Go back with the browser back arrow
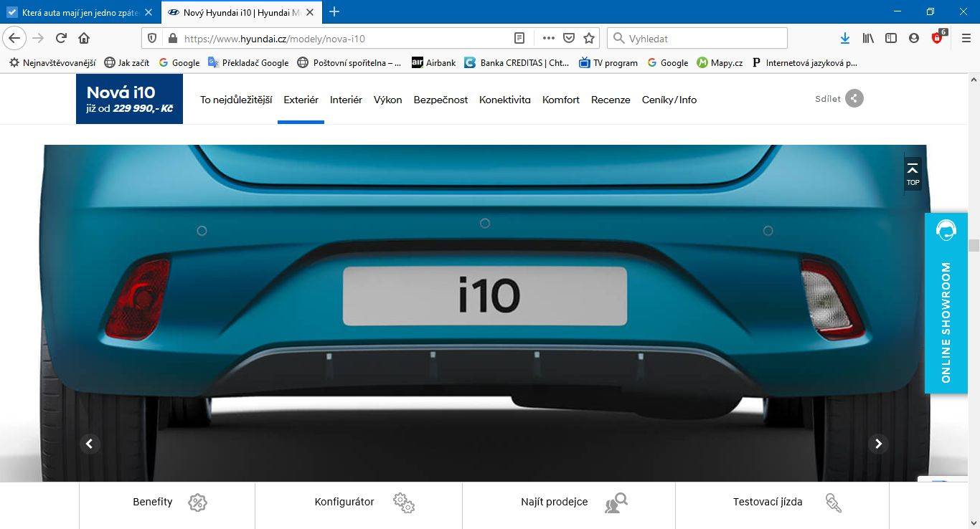 tap(14, 39)
